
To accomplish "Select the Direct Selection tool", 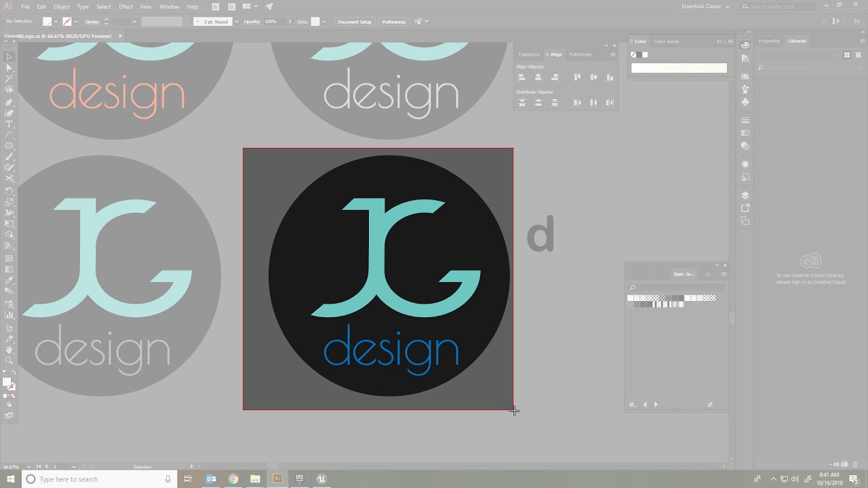I will tap(9, 68).
